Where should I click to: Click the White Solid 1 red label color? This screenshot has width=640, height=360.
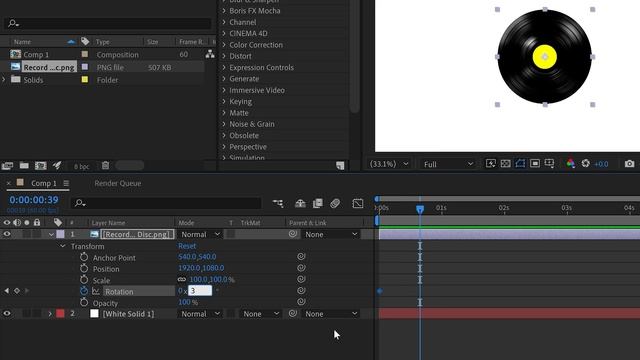pos(60,314)
